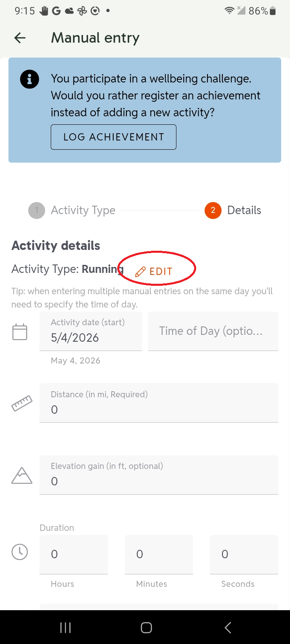
Task: Tap the Minutes duration field
Action: click(159, 555)
